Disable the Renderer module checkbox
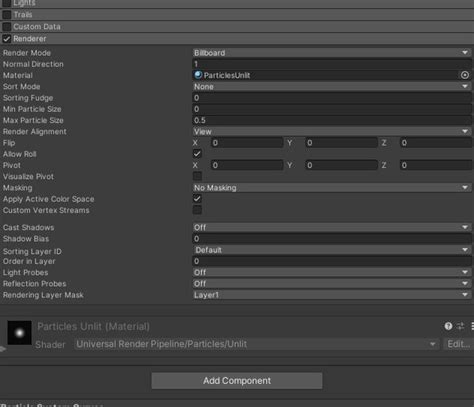Screen dimensions: 474x407 pyautogui.click(x=7, y=39)
